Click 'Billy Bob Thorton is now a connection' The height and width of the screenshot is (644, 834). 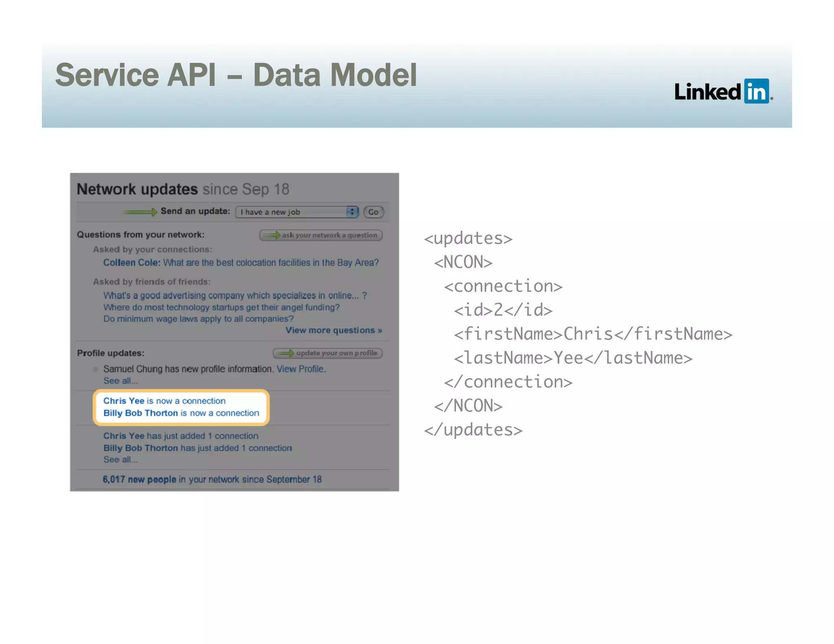[181, 413]
